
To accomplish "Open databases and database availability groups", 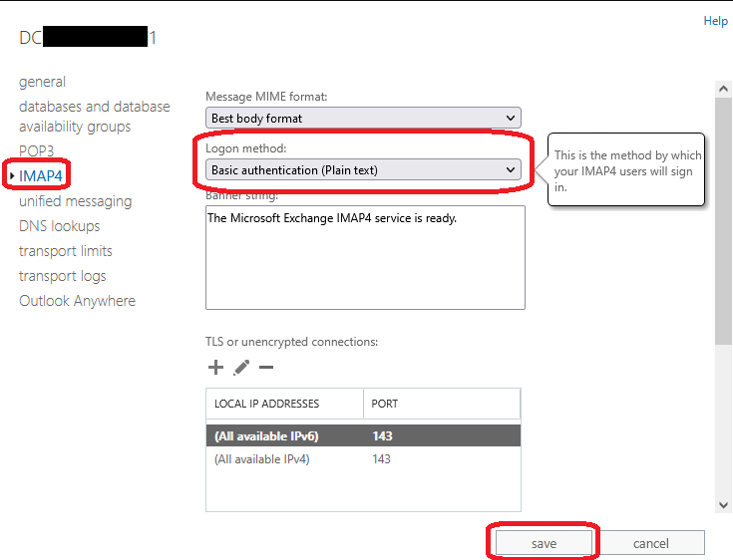I will 94,117.
